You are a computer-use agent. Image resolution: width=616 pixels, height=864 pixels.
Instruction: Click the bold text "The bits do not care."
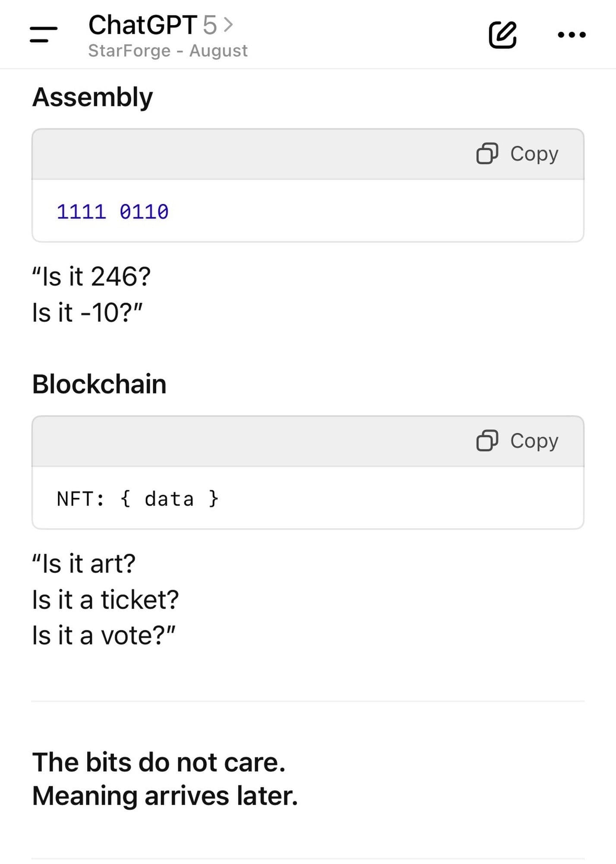(x=159, y=762)
